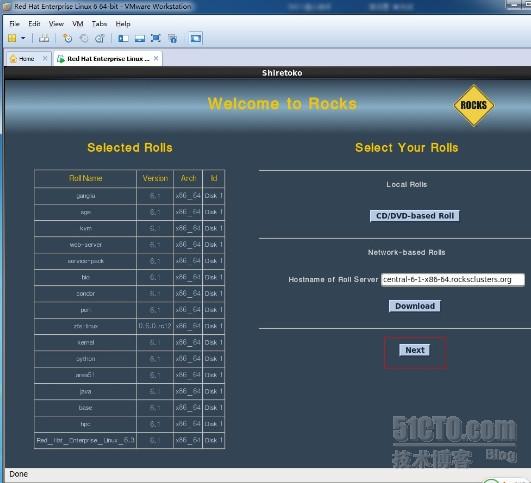Click the Id column header
531x483 pixels.
click(x=214, y=178)
